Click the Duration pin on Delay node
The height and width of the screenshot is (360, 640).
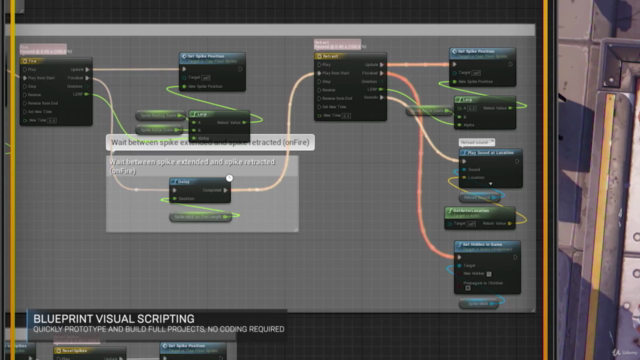tap(175, 199)
